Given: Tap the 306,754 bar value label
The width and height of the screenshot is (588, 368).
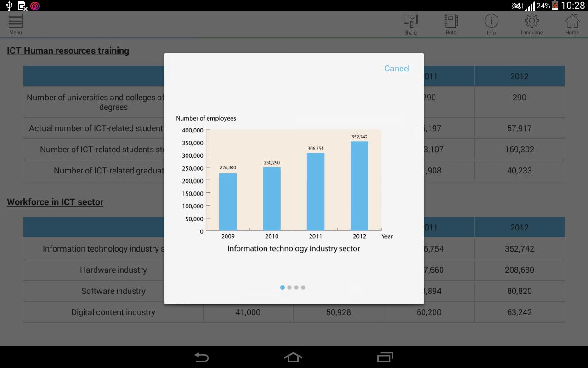Looking at the screenshot, I should [x=316, y=149].
